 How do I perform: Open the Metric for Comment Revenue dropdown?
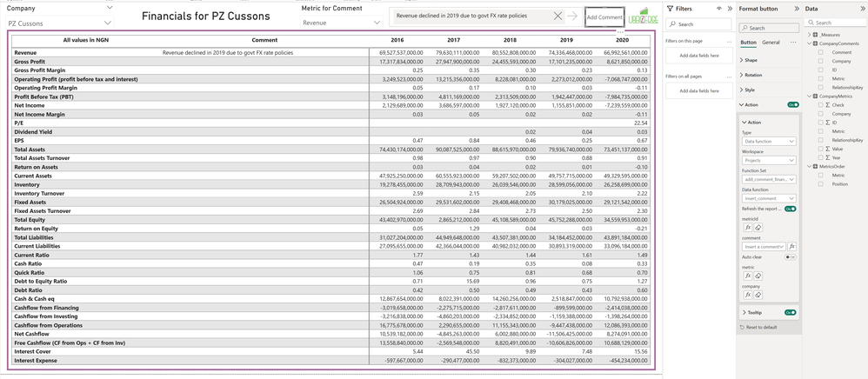click(x=376, y=23)
